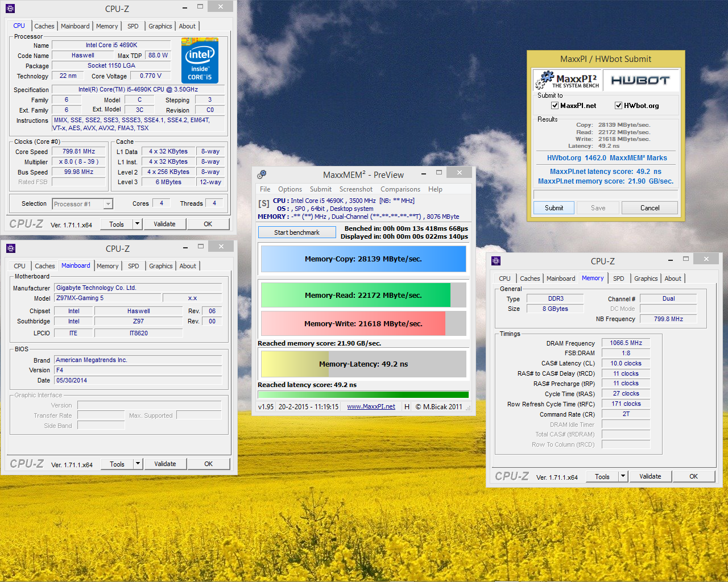
Task: Click the Gigabyte Technology Co. Ltd. manufacturer field
Action: (138, 288)
